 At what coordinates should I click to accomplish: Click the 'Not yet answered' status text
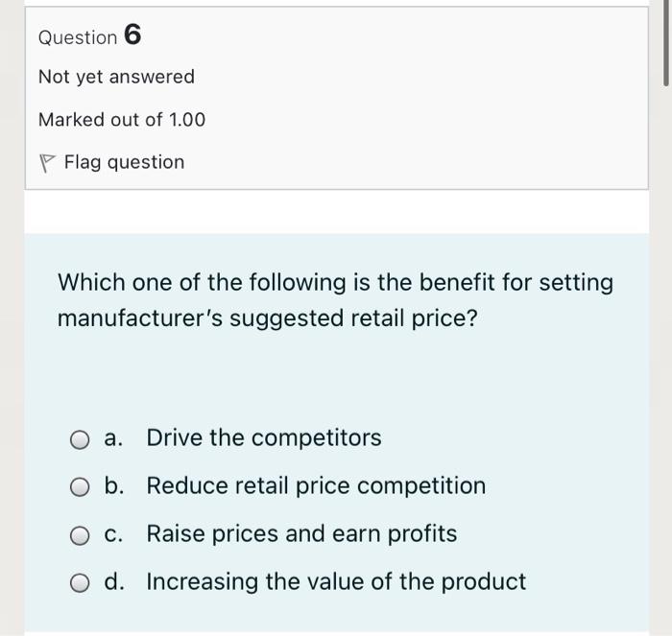[x=116, y=77]
